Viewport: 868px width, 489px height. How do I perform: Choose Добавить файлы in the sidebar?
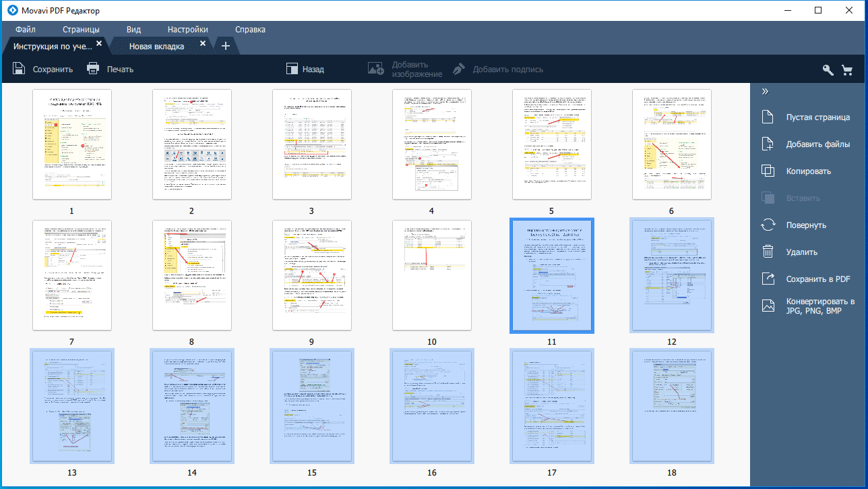818,144
